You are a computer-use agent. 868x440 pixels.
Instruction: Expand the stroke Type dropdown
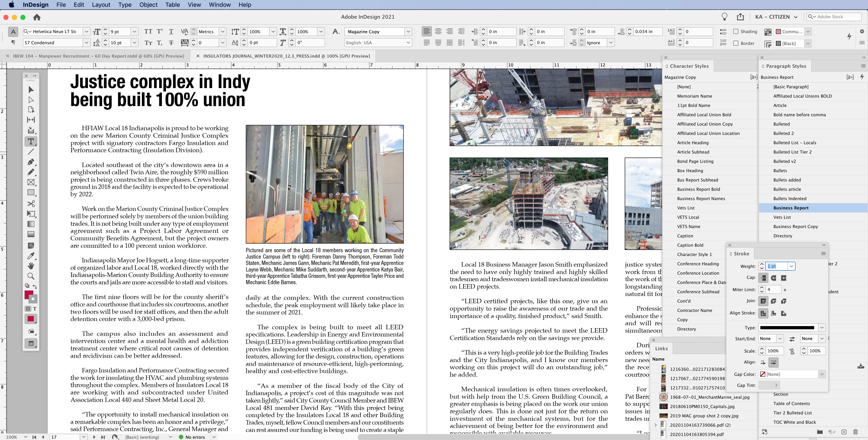pyautogui.click(x=822, y=328)
